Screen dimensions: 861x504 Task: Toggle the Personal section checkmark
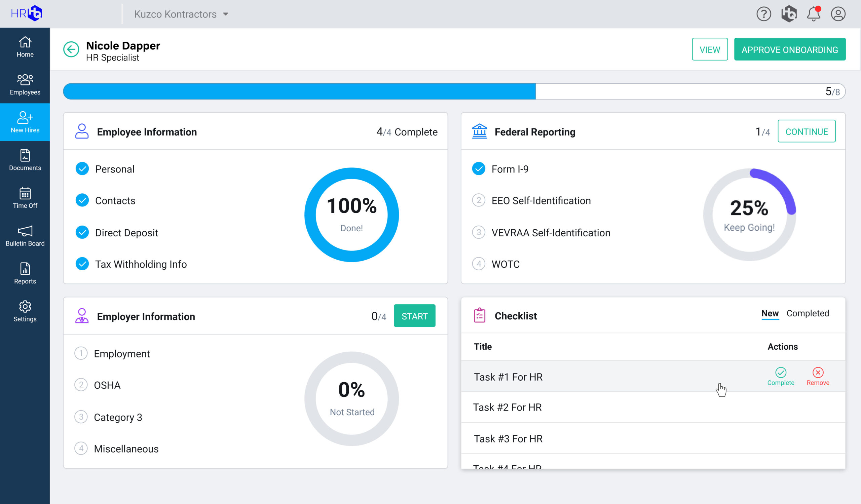82,168
